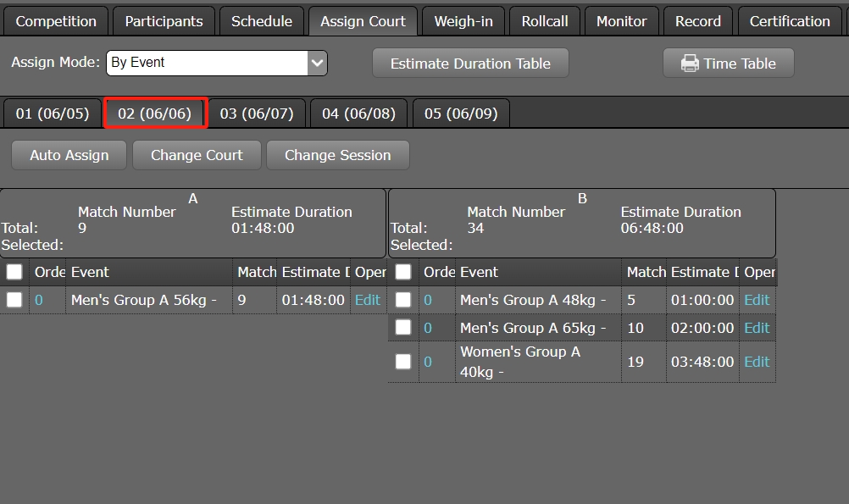
Task: Select session tab 03 (06/07)
Action: tap(257, 114)
